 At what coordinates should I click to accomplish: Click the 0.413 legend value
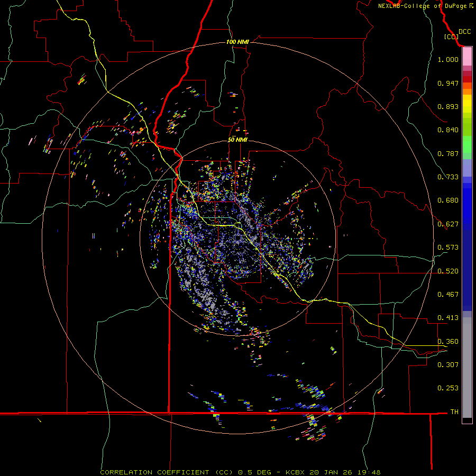click(448, 318)
